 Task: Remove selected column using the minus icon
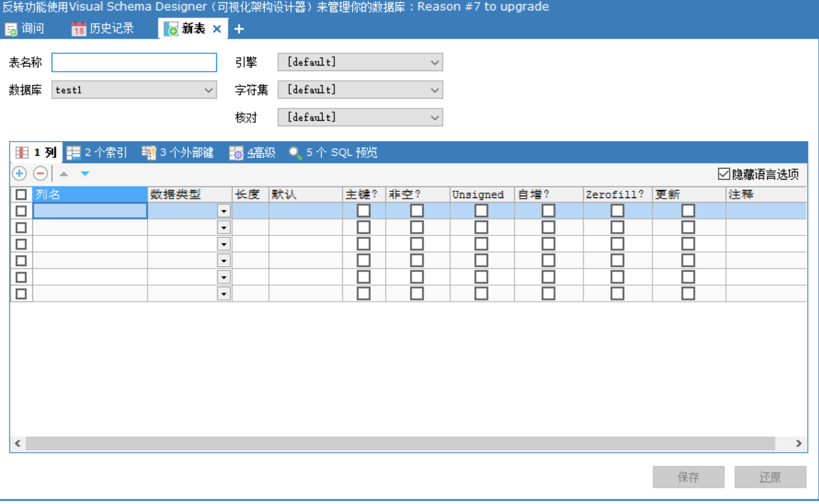39,174
